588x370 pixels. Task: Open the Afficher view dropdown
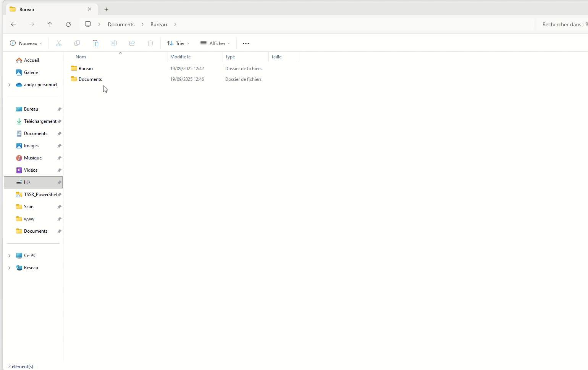pos(215,43)
